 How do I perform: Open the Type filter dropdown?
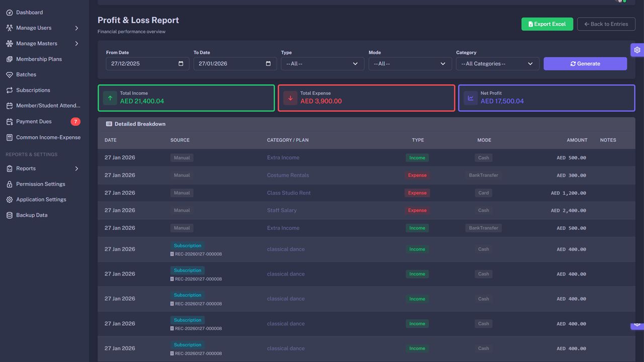[322, 64]
